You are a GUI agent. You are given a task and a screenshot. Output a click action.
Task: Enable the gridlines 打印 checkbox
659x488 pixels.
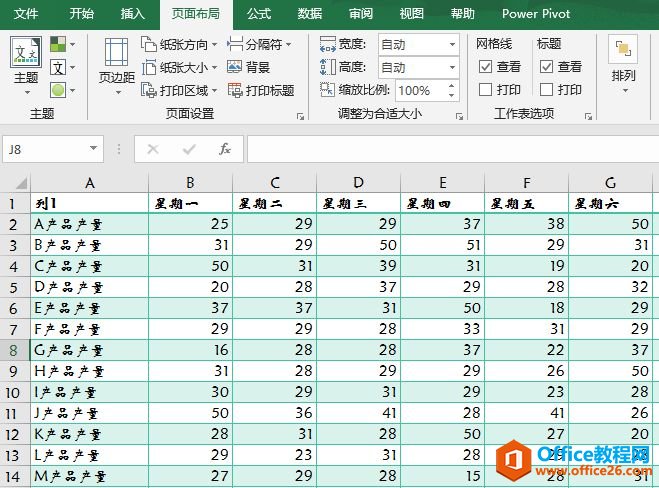485,90
